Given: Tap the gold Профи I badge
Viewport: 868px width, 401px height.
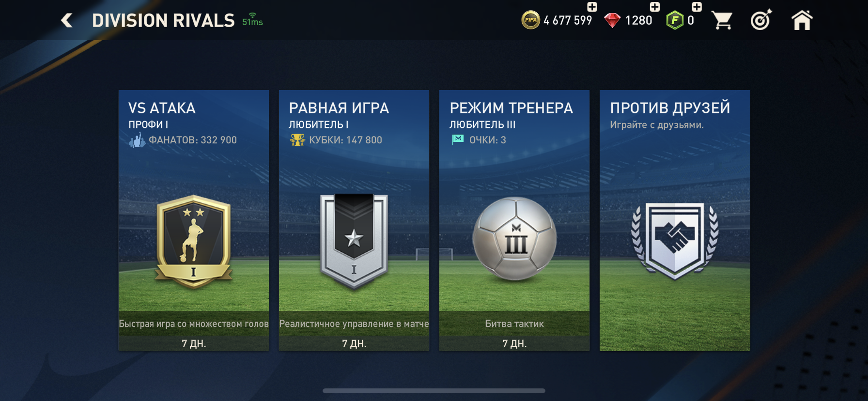Looking at the screenshot, I should (x=194, y=241).
